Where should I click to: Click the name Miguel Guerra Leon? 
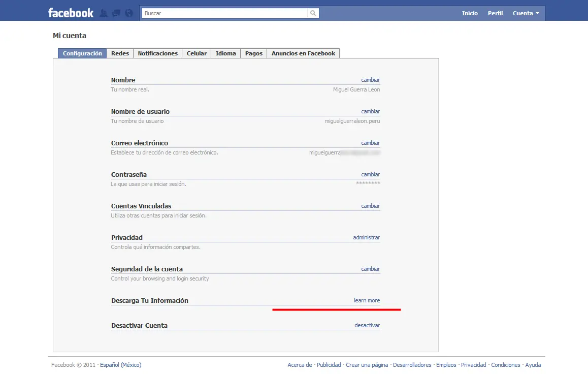[x=356, y=89]
